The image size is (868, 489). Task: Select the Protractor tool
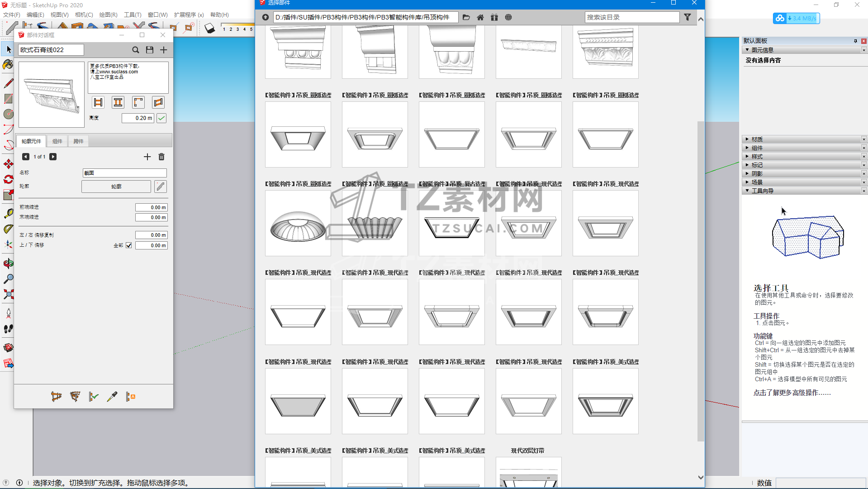[x=9, y=229]
